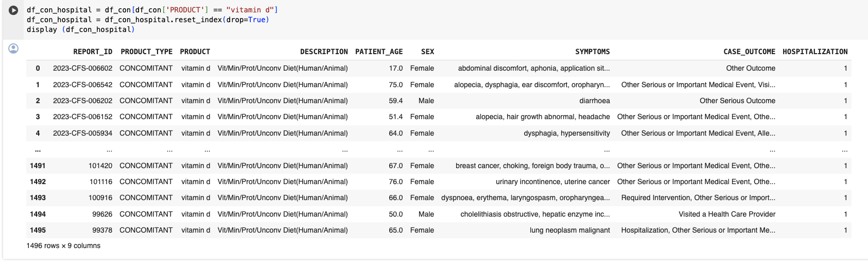Click the Other Serious Outcome cell
868x262 pixels.
[737, 101]
